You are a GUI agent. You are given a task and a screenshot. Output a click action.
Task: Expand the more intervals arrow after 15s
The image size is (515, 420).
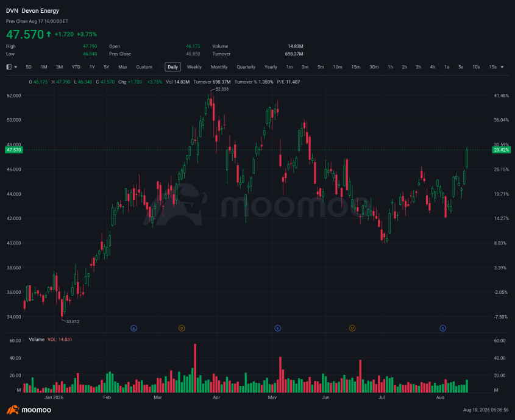[x=502, y=67]
